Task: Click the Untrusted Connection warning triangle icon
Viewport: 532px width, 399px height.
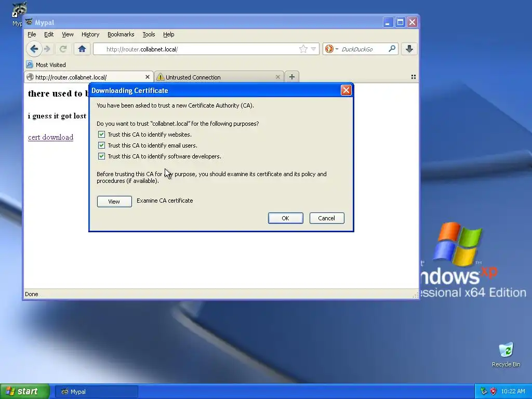Action: (160, 77)
